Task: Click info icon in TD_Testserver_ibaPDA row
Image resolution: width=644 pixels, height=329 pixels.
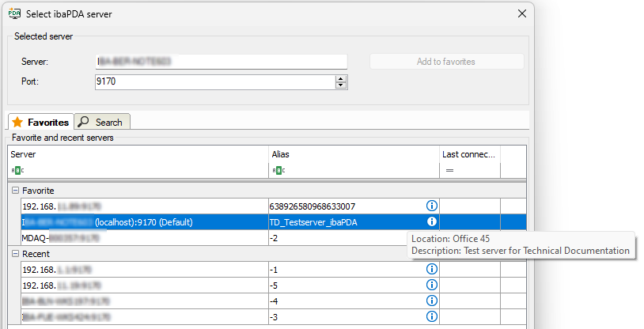Action: 432,222
